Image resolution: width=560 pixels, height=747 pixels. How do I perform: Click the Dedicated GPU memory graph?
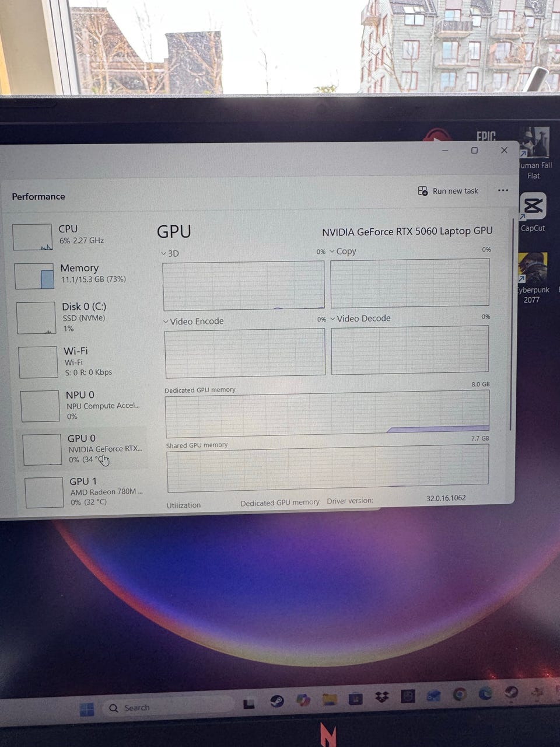(327, 414)
